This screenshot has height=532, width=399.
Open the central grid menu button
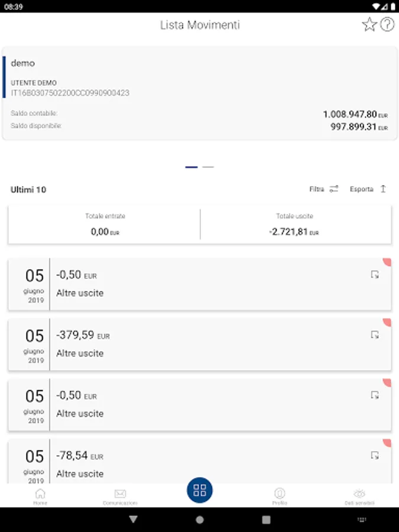200,490
